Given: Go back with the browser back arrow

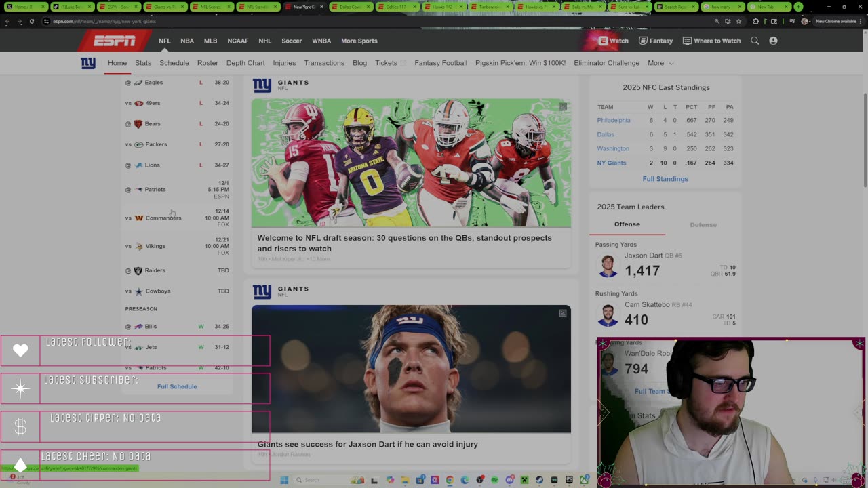Looking at the screenshot, I should (7, 21).
